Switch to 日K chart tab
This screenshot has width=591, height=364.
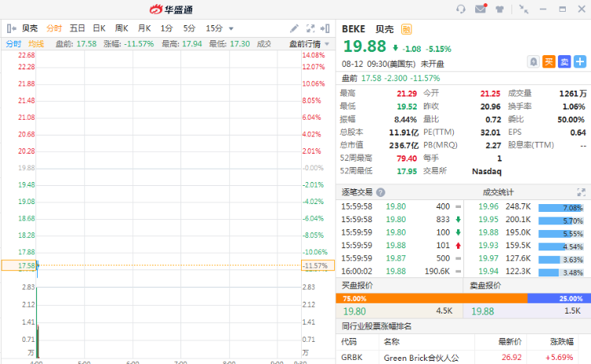point(99,28)
